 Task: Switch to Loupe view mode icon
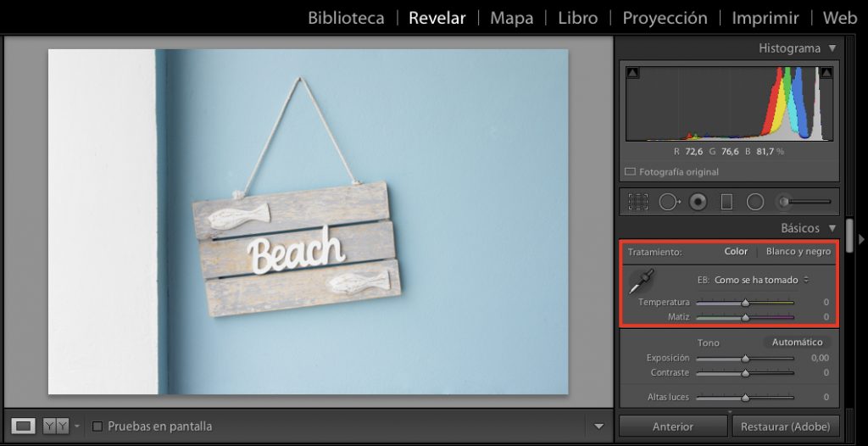(x=24, y=426)
